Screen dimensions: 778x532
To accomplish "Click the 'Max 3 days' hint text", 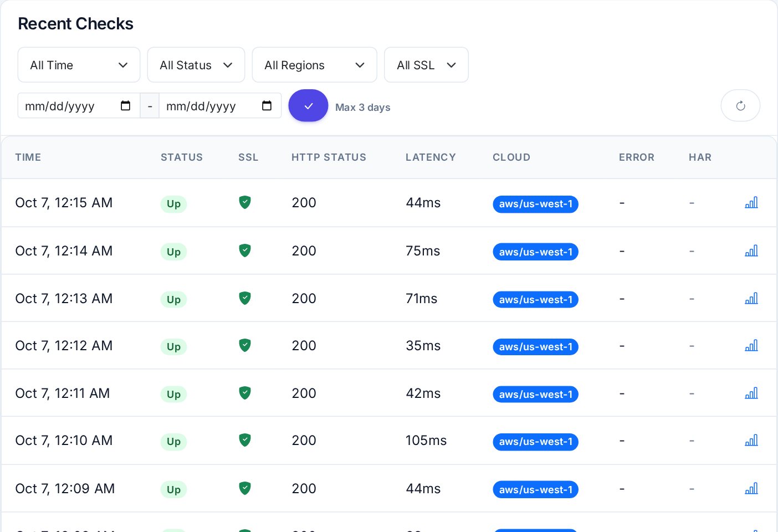I will (x=363, y=108).
